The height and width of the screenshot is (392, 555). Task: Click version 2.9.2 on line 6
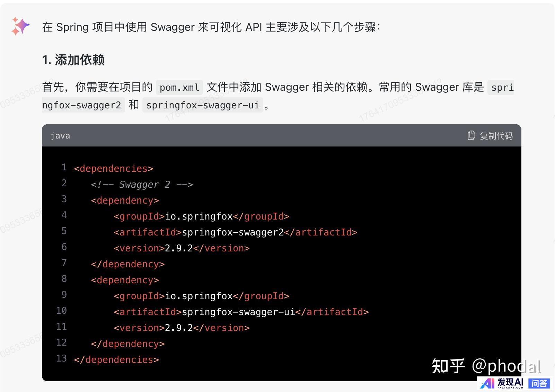tap(179, 248)
